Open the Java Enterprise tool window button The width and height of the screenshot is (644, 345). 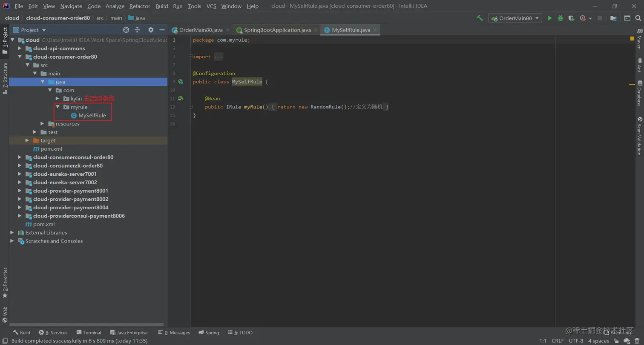click(129, 333)
